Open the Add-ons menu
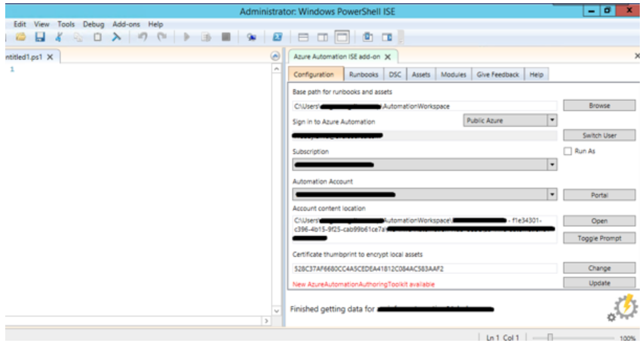 126,24
